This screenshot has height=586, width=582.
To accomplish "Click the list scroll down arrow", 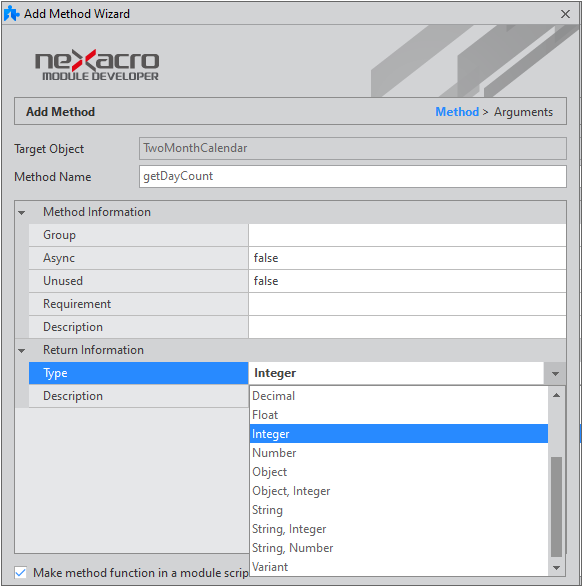I will [556, 568].
